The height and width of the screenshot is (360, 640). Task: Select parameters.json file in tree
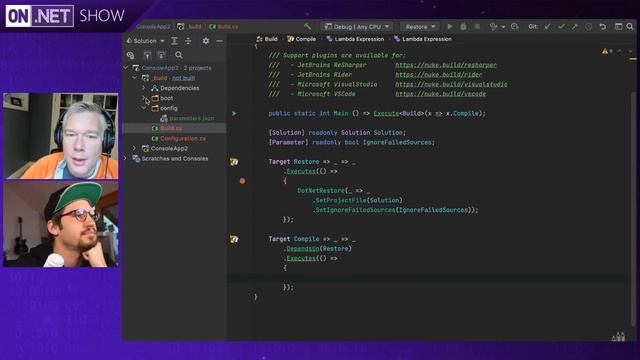click(x=191, y=118)
